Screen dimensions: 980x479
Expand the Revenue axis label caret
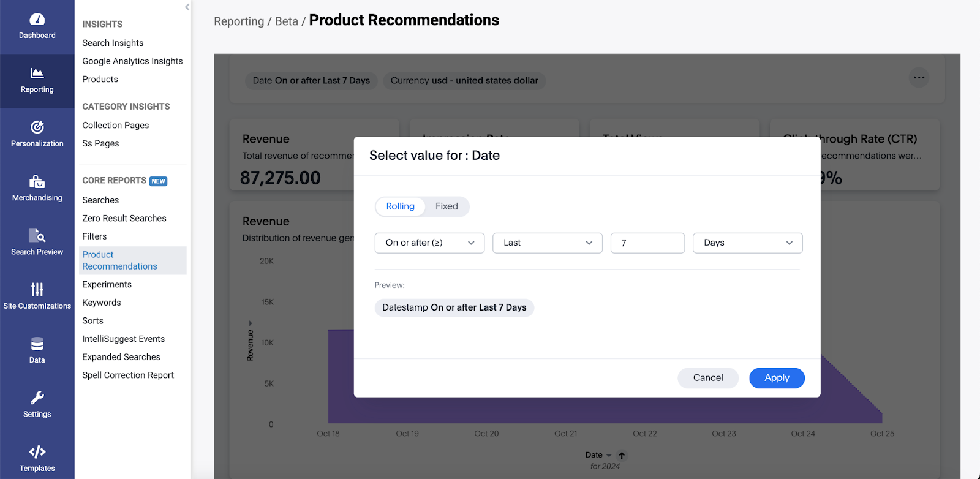click(x=250, y=323)
